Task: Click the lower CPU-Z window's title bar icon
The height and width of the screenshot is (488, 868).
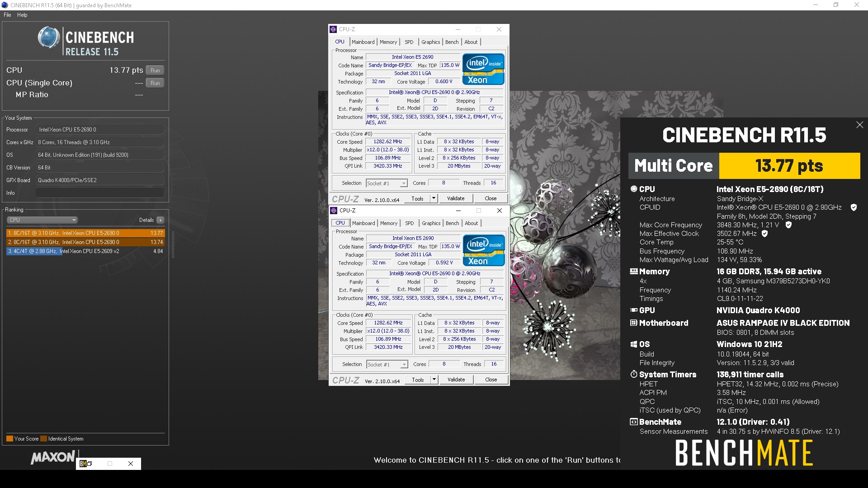Action: point(334,211)
